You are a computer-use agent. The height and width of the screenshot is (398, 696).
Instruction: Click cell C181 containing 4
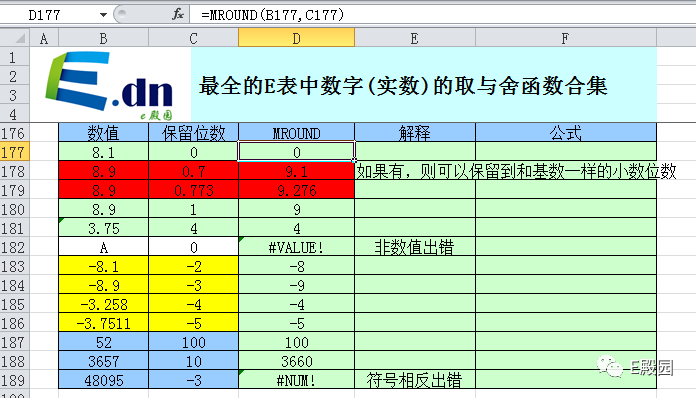194,228
